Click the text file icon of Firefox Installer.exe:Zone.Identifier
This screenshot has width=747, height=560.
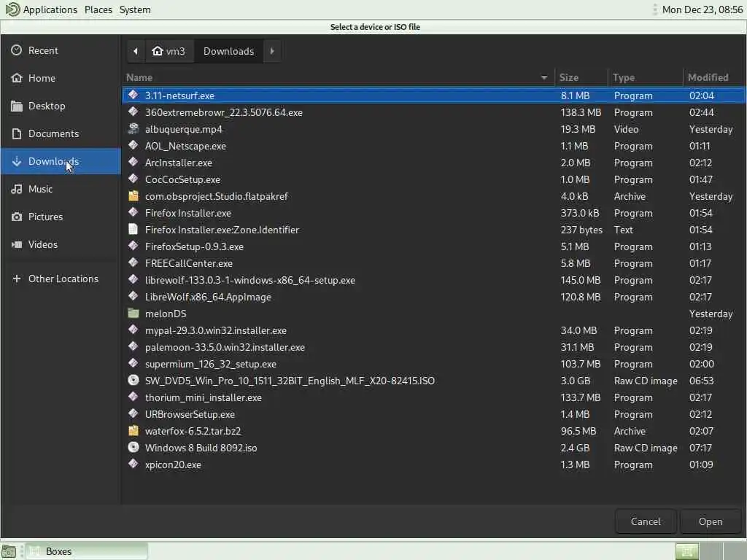[x=133, y=229]
